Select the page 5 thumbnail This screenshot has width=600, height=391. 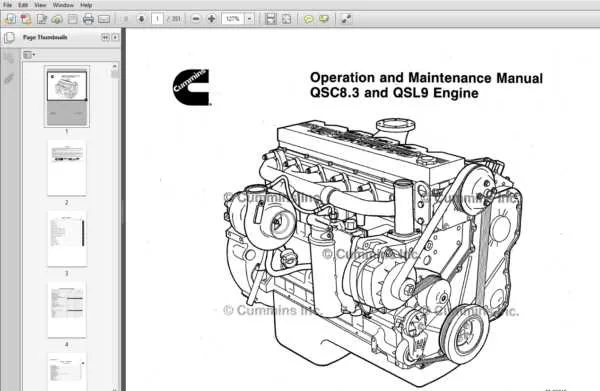(x=67, y=371)
